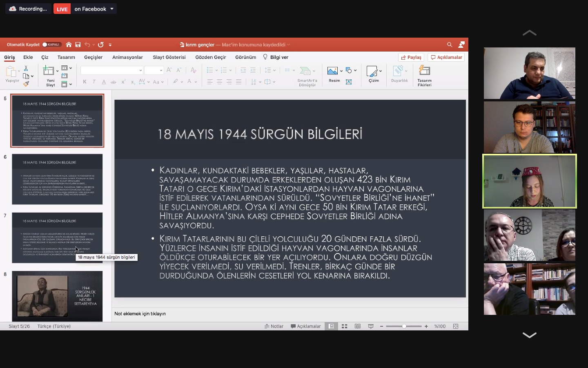The width and height of the screenshot is (588, 368).
Task: Click the increase indent icon
Action: click(x=253, y=70)
